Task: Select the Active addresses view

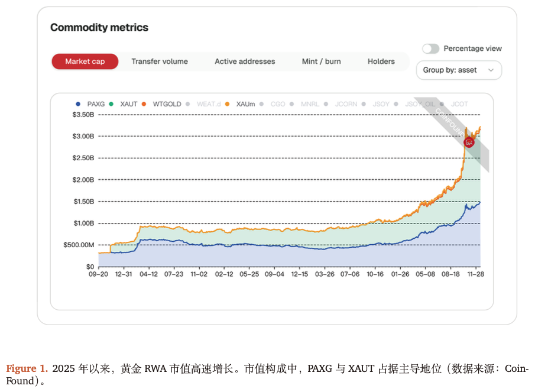Action: pyautogui.click(x=244, y=61)
